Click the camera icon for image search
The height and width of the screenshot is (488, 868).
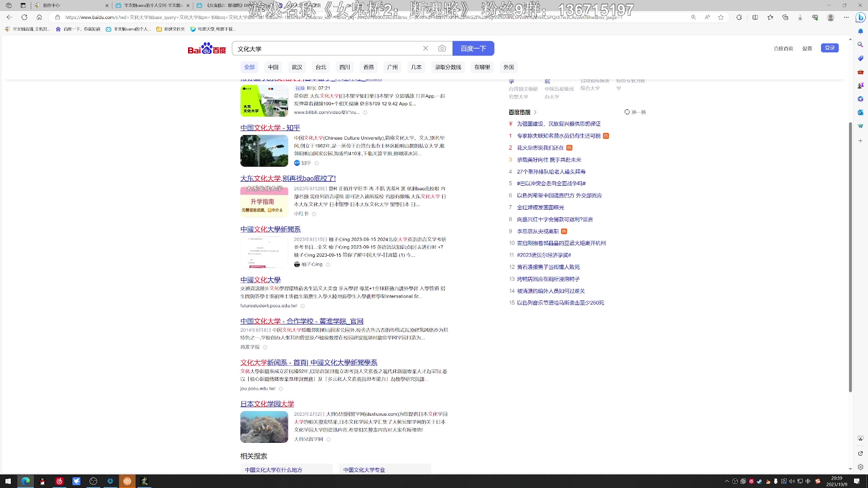(442, 48)
